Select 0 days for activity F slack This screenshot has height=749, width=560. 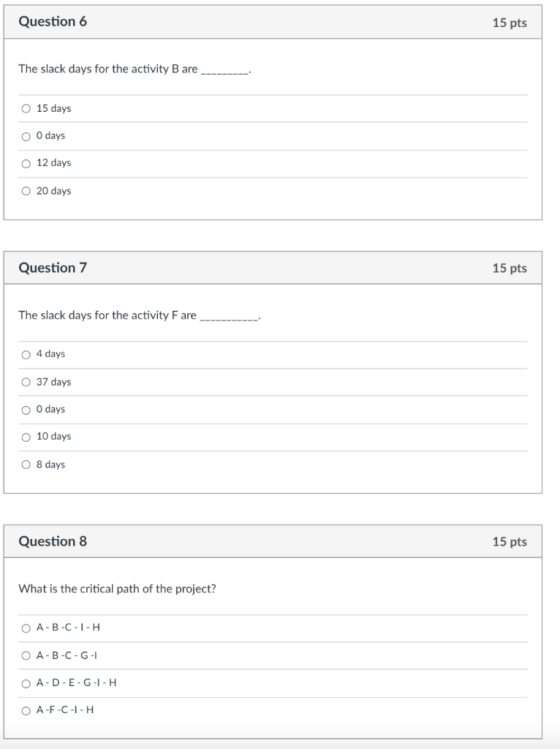pos(26,410)
